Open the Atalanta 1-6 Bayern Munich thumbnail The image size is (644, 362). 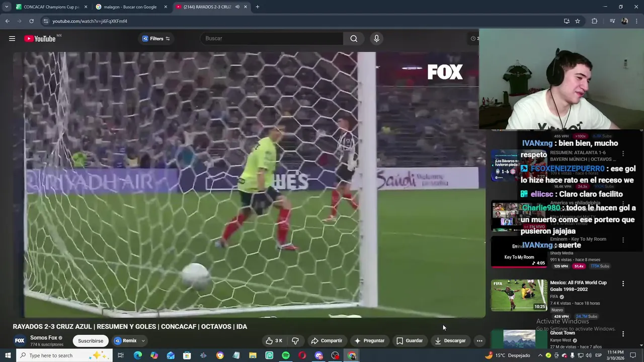tap(519, 165)
